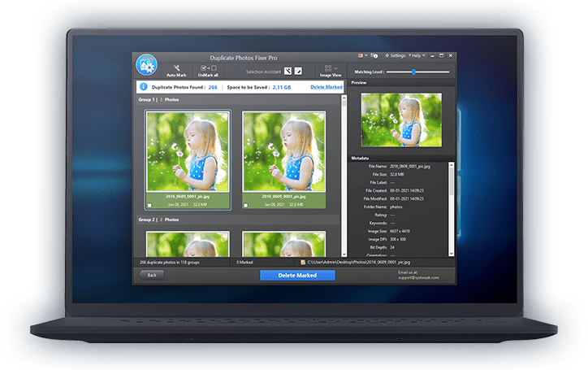Click the UnMark all icon
This screenshot has width=588, height=370.
[207, 67]
